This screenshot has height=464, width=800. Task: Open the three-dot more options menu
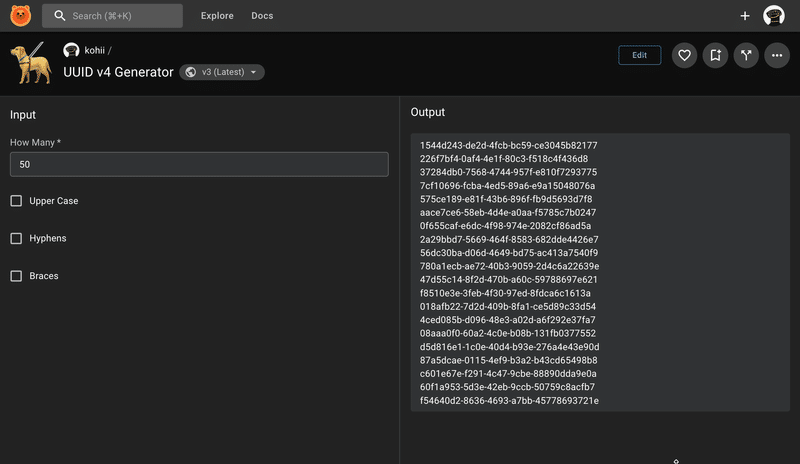pos(777,55)
